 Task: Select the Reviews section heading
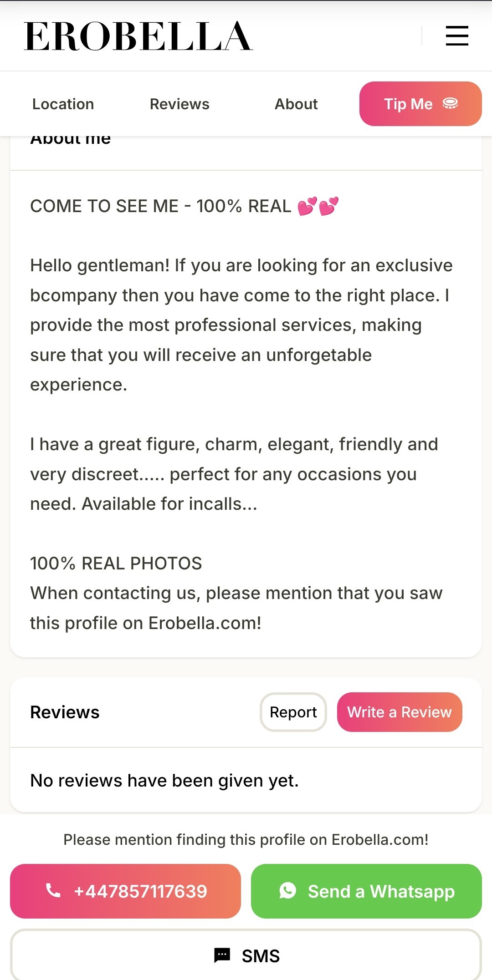pos(65,712)
